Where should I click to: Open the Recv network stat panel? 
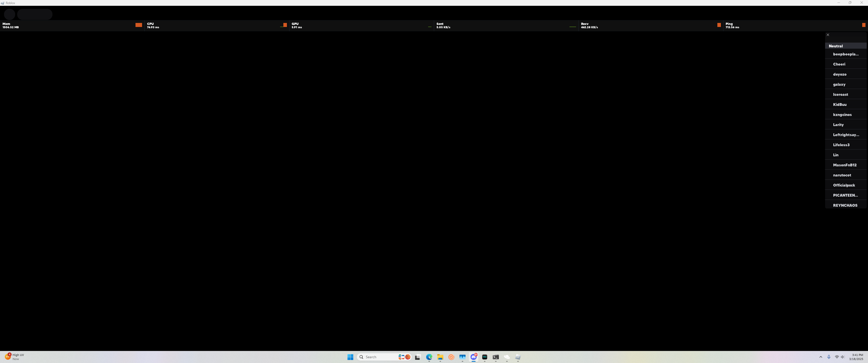pyautogui.click(x=651, y=26)
